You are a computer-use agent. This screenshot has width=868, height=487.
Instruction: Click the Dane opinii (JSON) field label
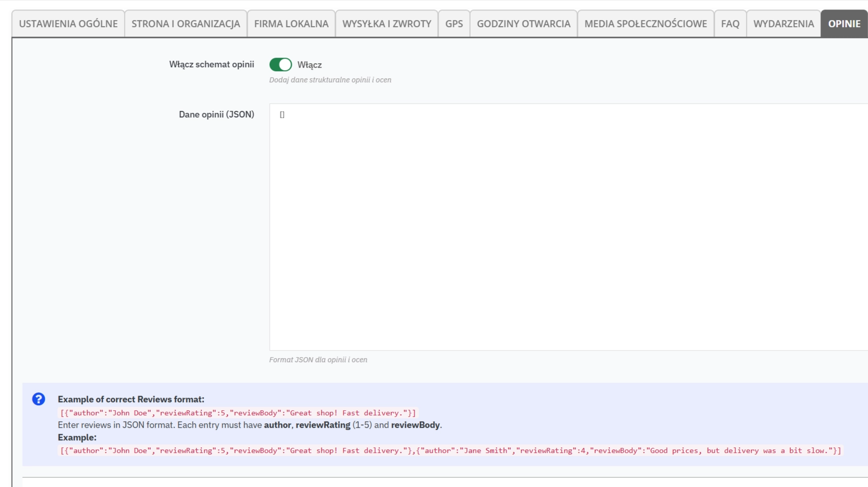click(x=216, y=114)
